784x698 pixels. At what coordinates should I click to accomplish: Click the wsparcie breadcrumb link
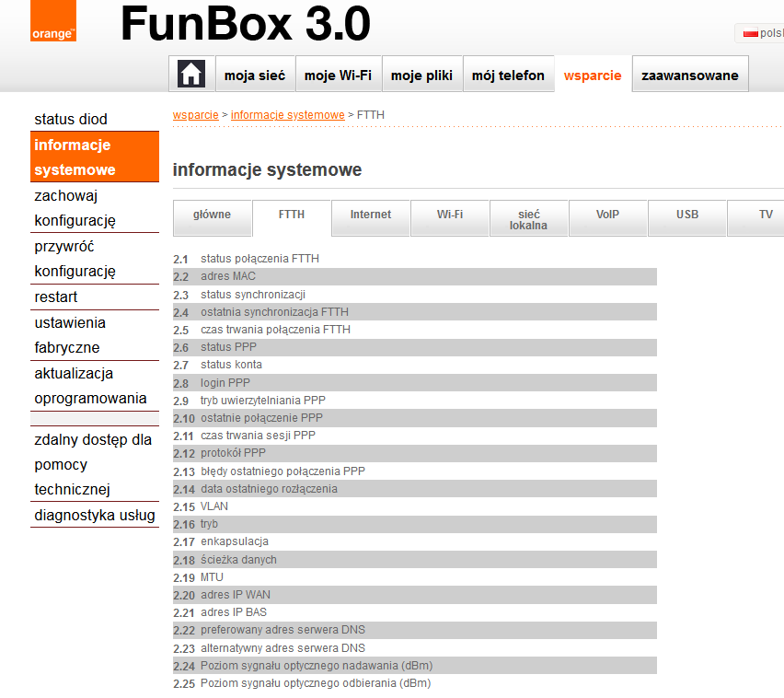pyautogui.click(x=195, y=115)
